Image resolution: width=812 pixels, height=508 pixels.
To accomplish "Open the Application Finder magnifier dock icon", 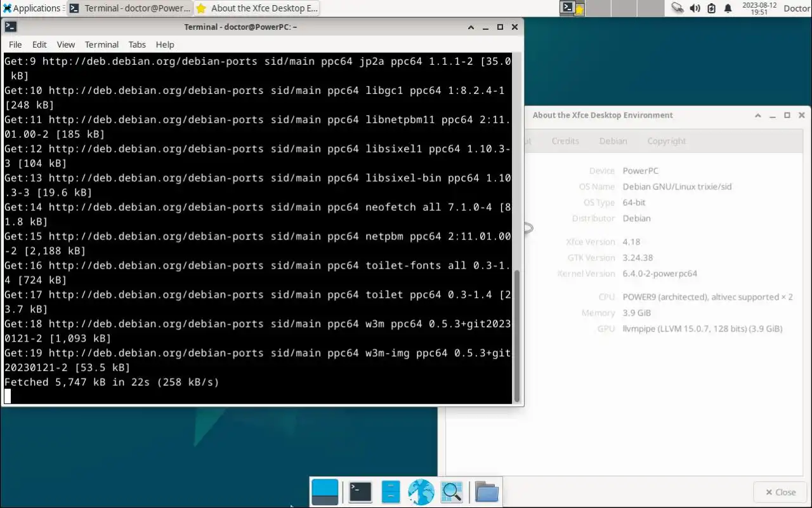I will [x=452, y=492].
